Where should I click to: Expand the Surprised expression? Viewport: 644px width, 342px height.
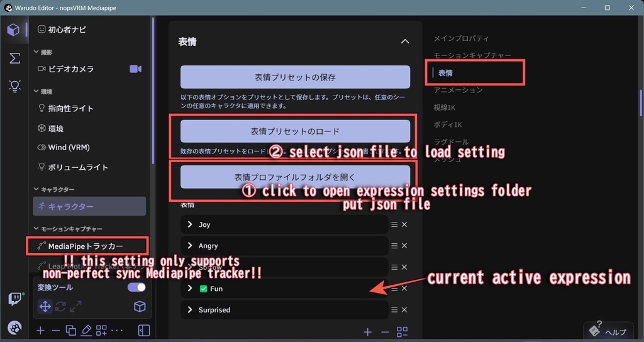click(x=190, y=309)
